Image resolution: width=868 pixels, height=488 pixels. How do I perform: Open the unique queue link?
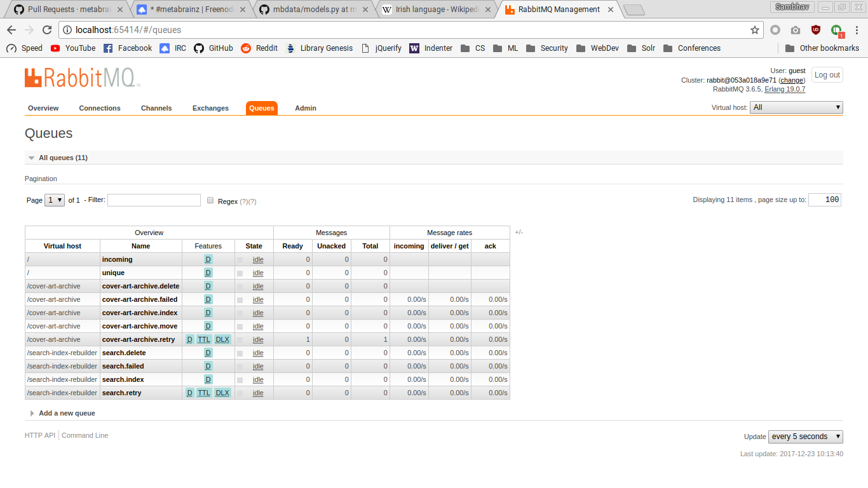click(x=113, y=273)
